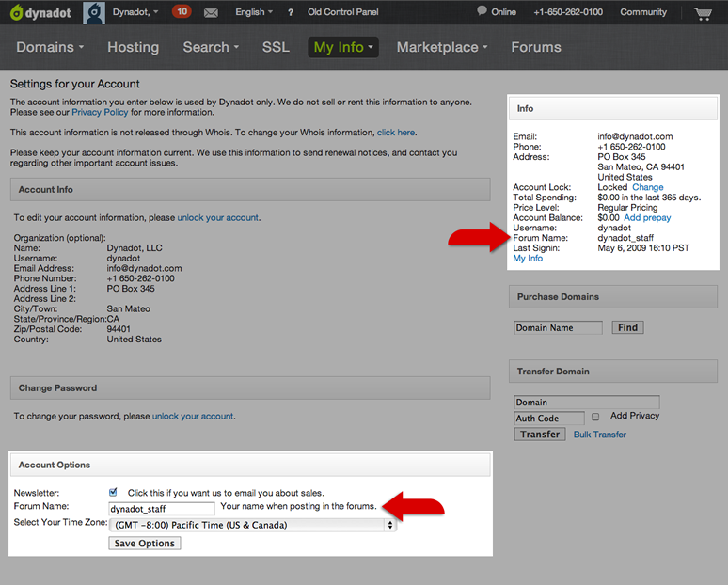The image size is (728, 585).
Task: Click the Bulk Transfer link
Action: pyautogui.click(x=599, y=435)
